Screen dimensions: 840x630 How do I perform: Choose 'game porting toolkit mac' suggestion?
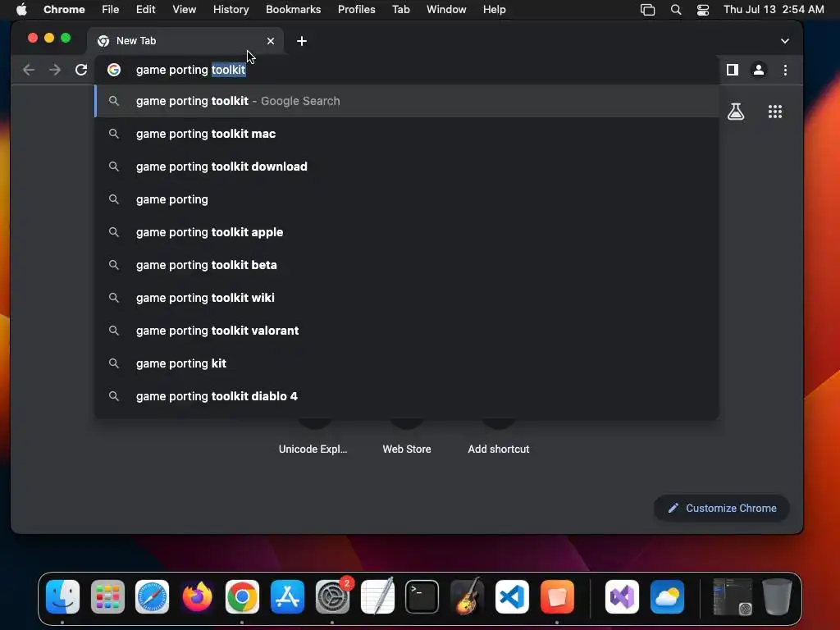(x=407, y=134)
